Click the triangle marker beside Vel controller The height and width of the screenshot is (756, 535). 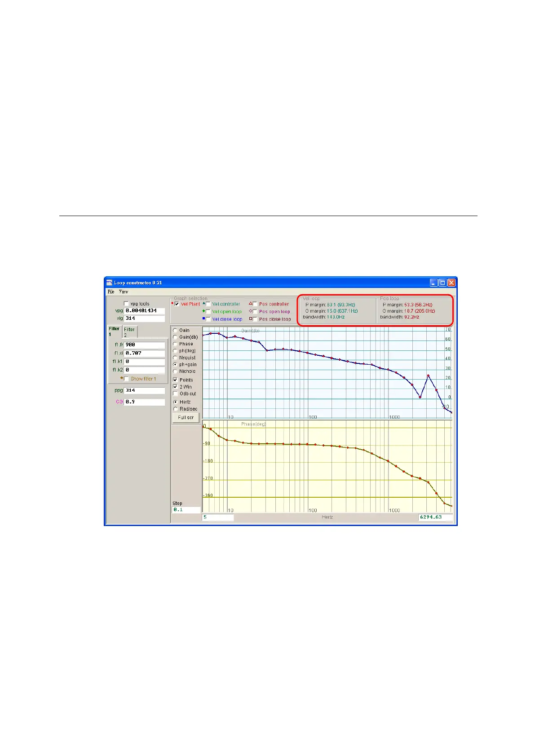point(203,304)
